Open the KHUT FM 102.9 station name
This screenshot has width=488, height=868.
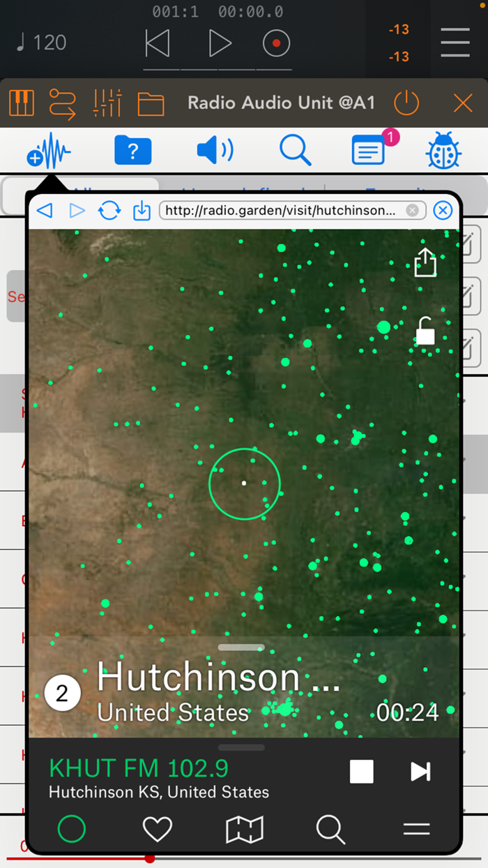139,768
